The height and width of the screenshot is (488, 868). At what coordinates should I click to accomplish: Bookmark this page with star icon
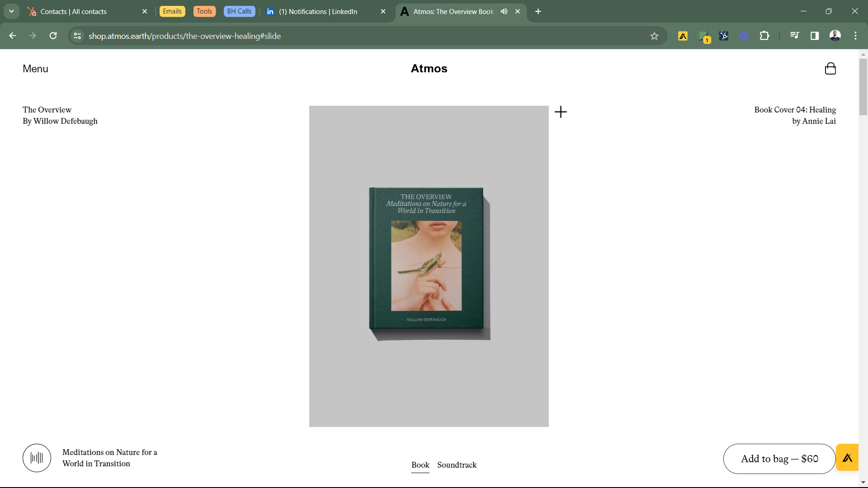654,36
